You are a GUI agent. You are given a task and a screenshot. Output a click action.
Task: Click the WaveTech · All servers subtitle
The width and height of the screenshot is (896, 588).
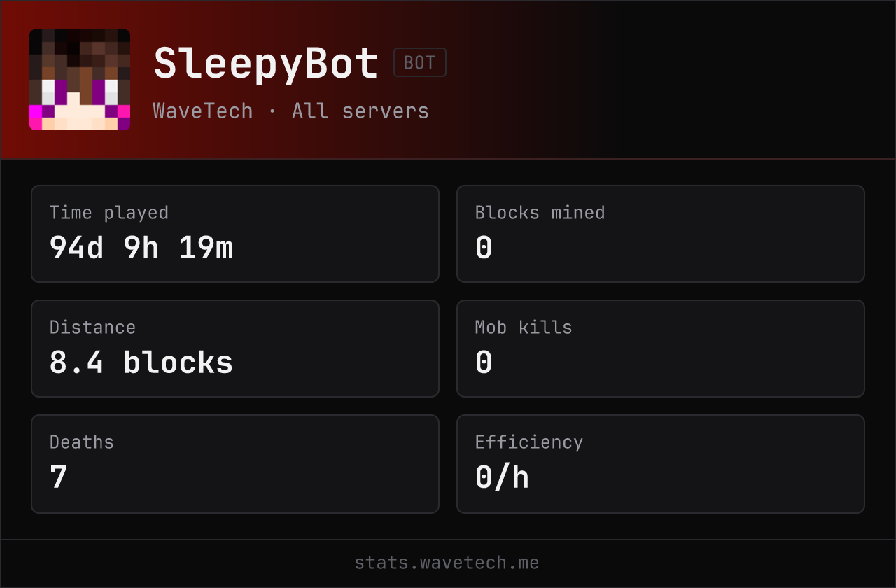click(291, 111)
